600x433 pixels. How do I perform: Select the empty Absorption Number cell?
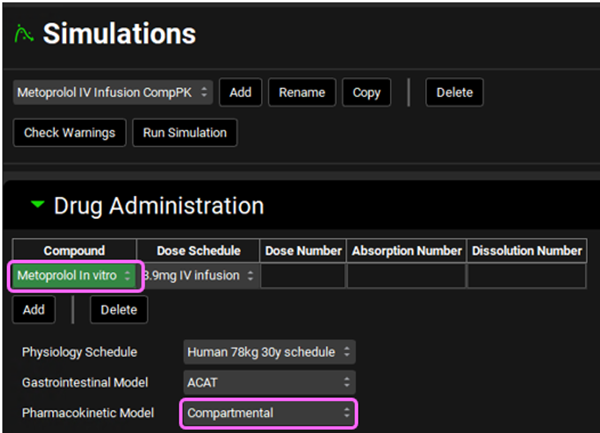[x=406, y=275]
